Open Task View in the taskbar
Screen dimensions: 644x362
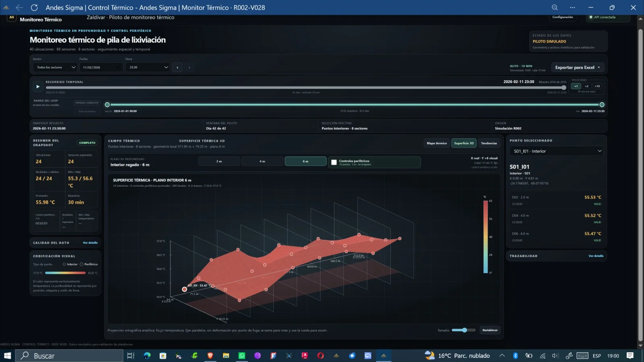pyautogui.click(x=130, y=356)
